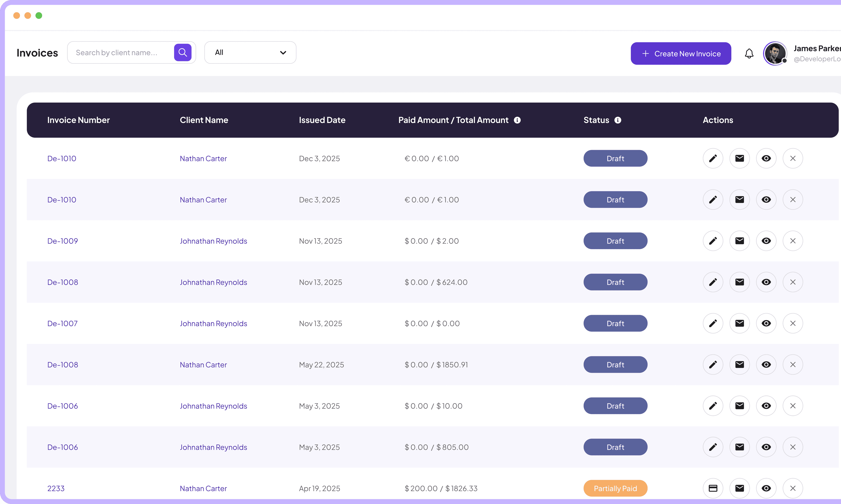841x504 pixels.
Task: Send invoice De-1006 by clicking its envelope icon
Action: click(x=740, y=406)
